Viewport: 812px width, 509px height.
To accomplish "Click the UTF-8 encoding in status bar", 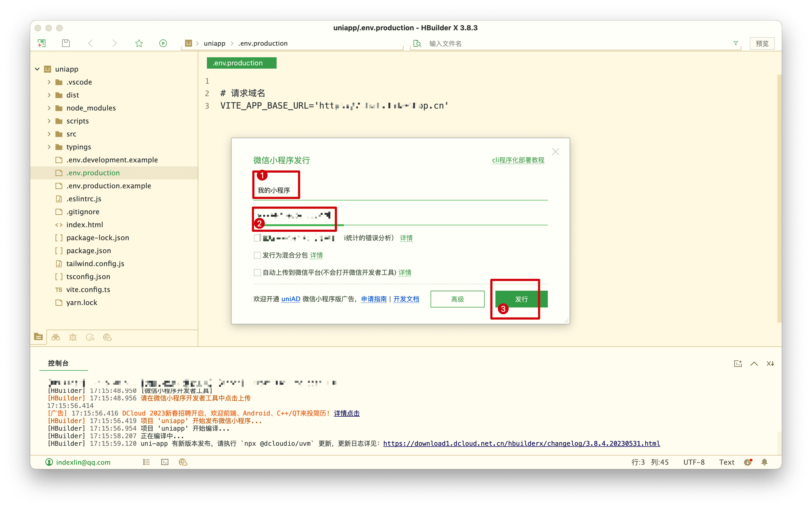I will click(693, 462).
